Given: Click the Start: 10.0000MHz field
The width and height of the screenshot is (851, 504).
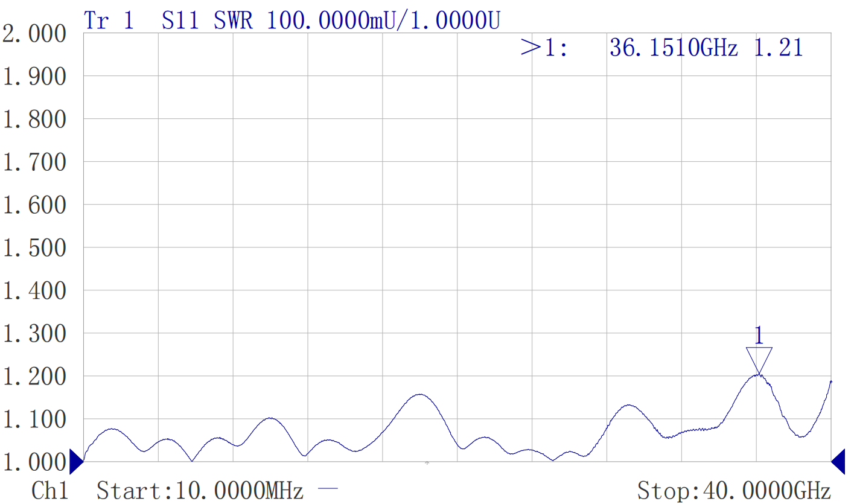Looking at the screenshot, I should [x=200, y=491].
